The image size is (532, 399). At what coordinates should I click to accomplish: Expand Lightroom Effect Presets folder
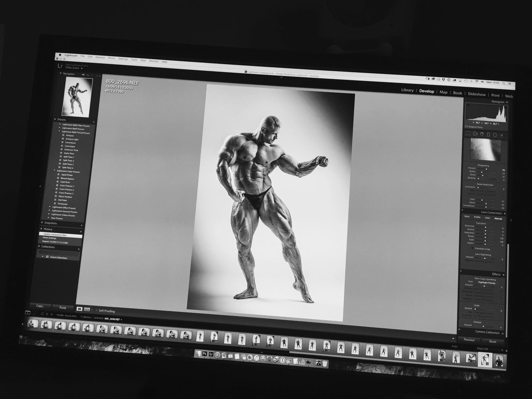click(50, 207)
